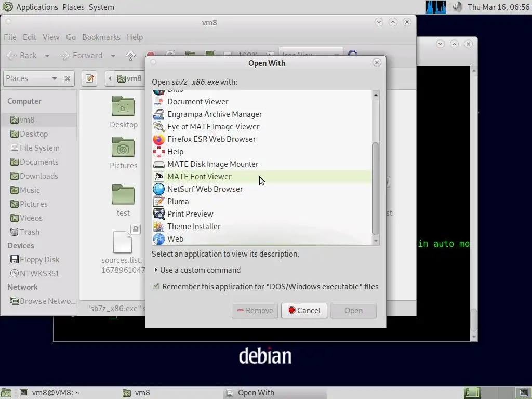
Task: Select the Web browser icon
Action: click(x=158, y=239)
